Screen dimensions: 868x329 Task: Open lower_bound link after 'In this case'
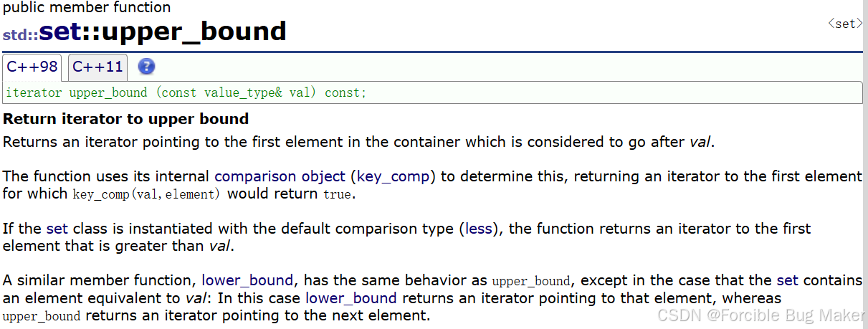350,297
